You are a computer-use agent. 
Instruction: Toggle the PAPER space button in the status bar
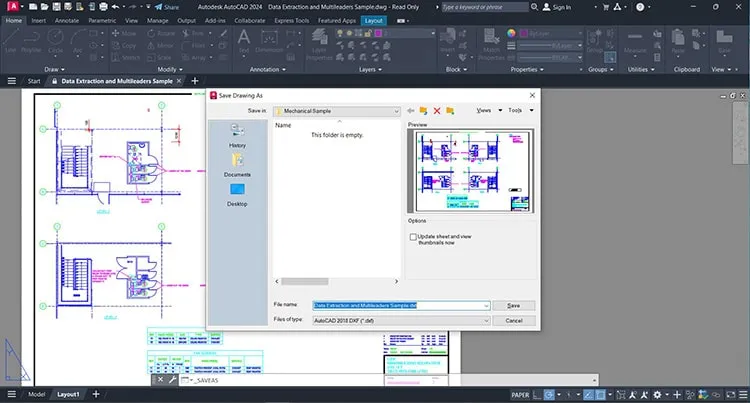(x=520, y=395)
